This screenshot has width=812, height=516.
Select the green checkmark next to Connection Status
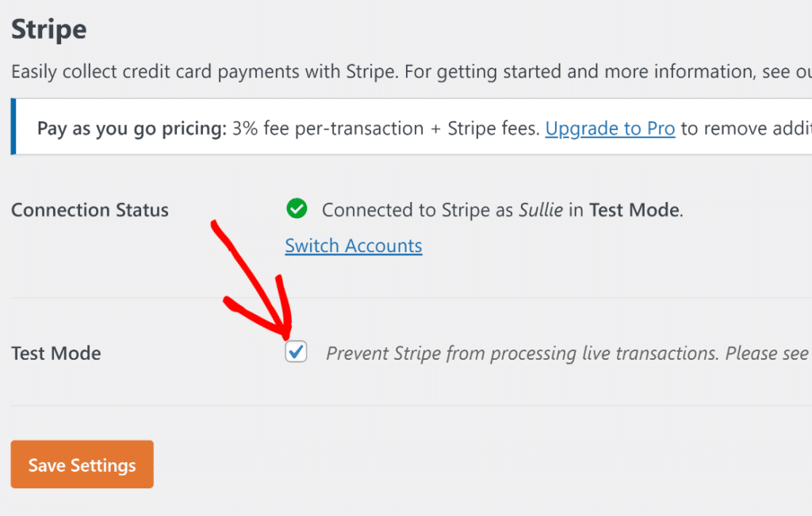point(297,209)
